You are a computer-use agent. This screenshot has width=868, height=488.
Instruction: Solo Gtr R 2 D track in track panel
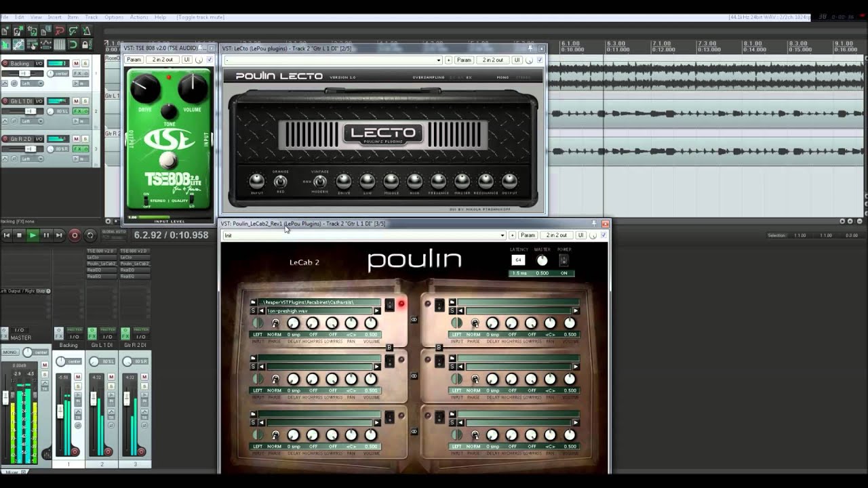[x=85, y=139]
